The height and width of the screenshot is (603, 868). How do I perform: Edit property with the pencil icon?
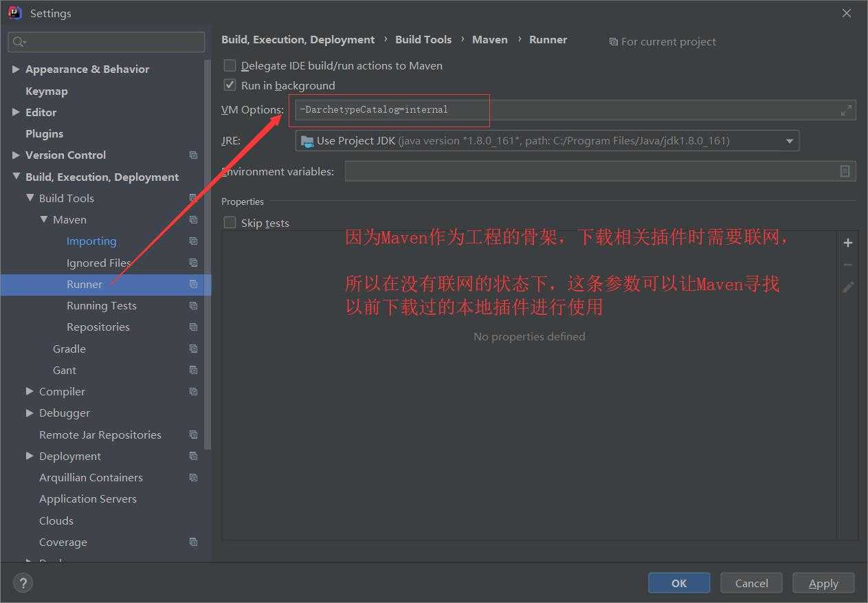(848, 287)
